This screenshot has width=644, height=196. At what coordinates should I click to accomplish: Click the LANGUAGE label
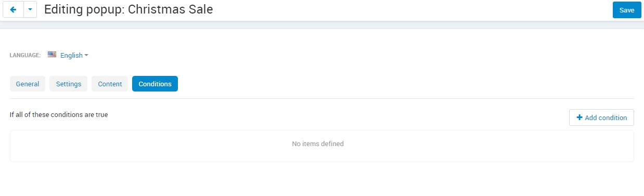pyautogui.click(x=25, y=55)
